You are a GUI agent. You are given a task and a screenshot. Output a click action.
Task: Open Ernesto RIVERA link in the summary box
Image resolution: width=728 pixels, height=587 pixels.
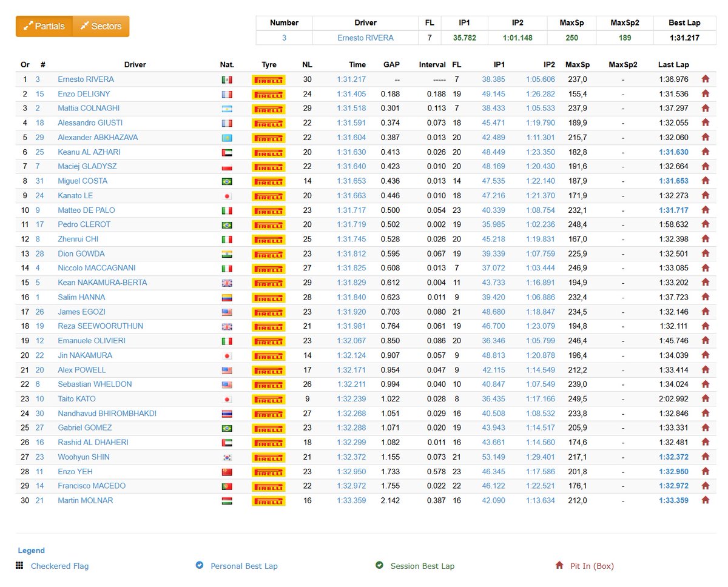click(365, 38)
